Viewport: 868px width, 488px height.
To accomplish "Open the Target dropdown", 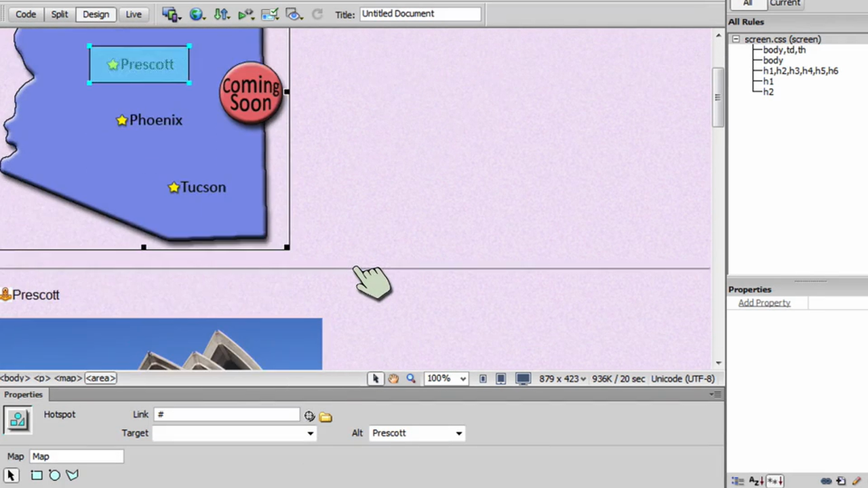I will coord(310,433).
